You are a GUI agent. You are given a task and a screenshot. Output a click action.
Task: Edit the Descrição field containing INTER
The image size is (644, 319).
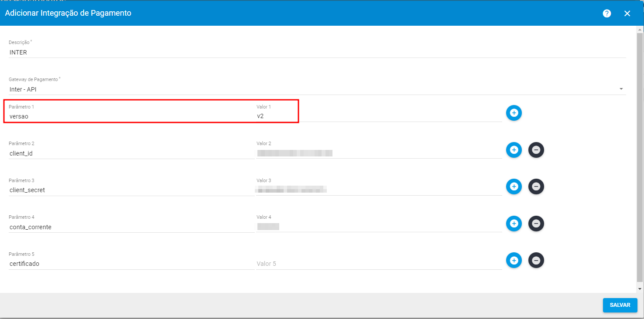(x=317, y=52)
